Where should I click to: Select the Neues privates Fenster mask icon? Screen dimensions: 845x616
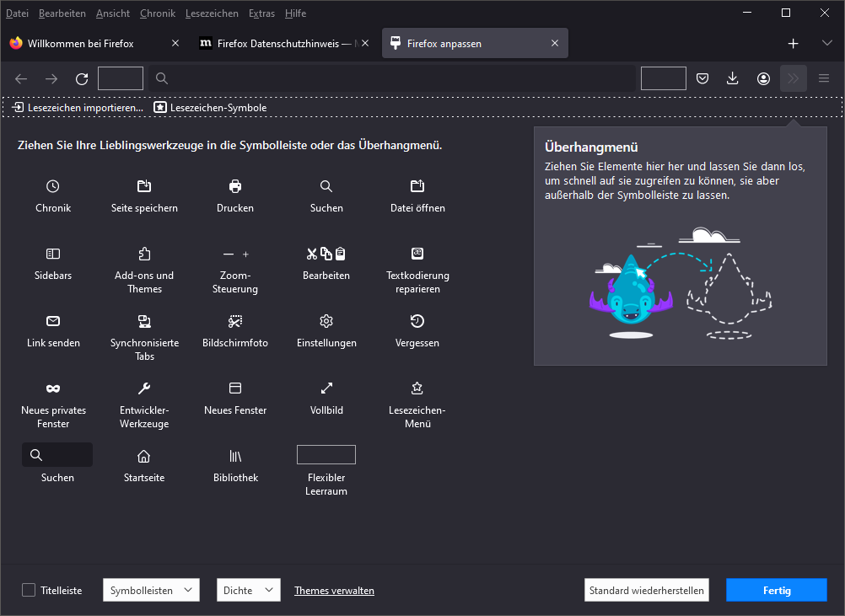(53, 388)
